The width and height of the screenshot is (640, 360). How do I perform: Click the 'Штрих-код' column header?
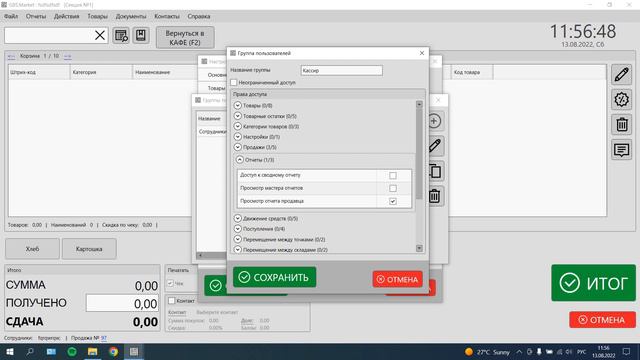[x=39, y=72]
